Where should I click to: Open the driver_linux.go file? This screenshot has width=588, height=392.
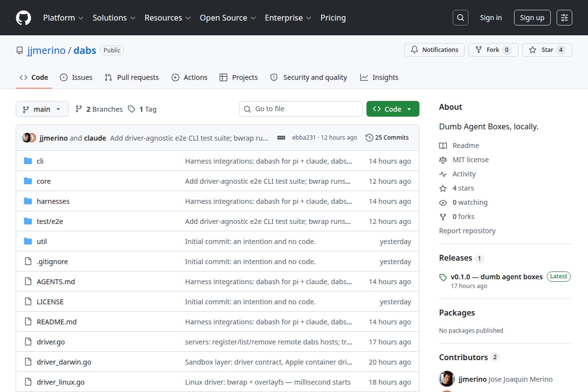coord(61,382)
